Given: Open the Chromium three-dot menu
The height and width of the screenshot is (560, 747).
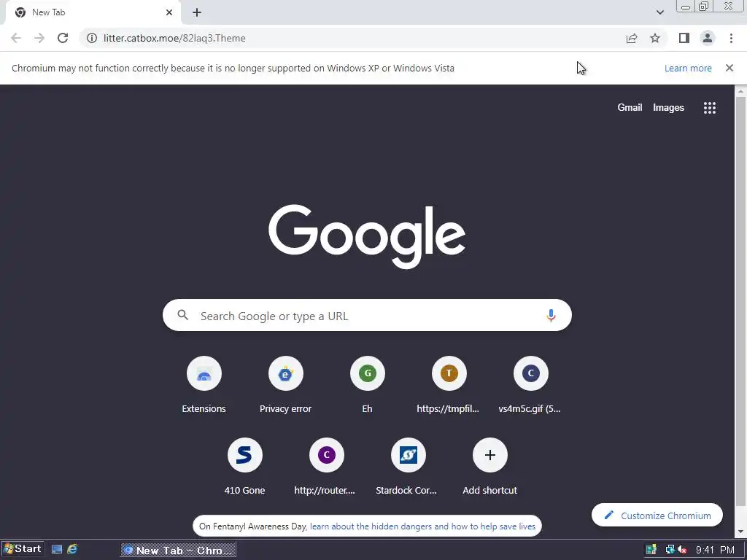Looking at the screenshot, I should tap(731, 38).
